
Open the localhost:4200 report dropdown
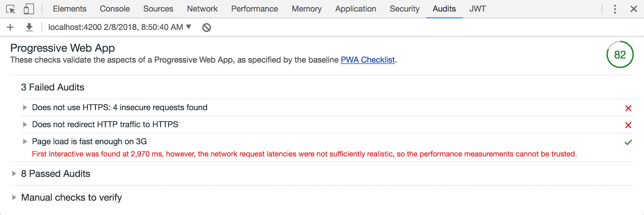tap(120, 27)
